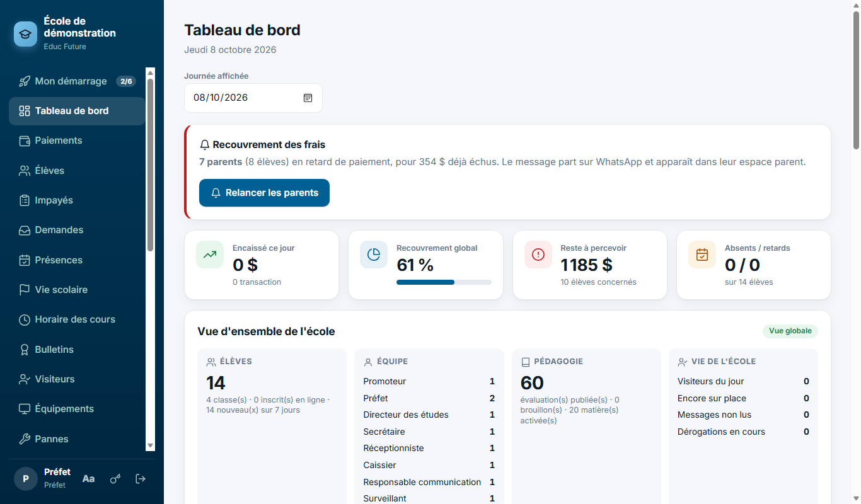Open the Visiteurs sidebar entry

[77, 379]
